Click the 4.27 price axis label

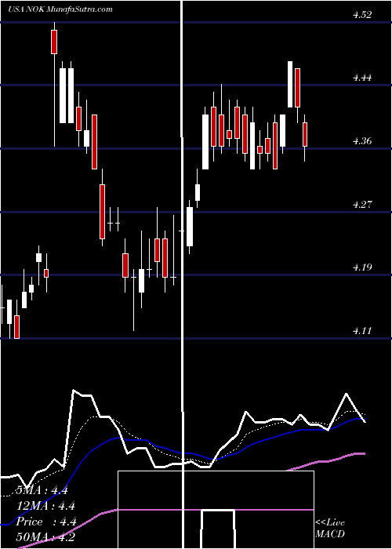[362, 205]
